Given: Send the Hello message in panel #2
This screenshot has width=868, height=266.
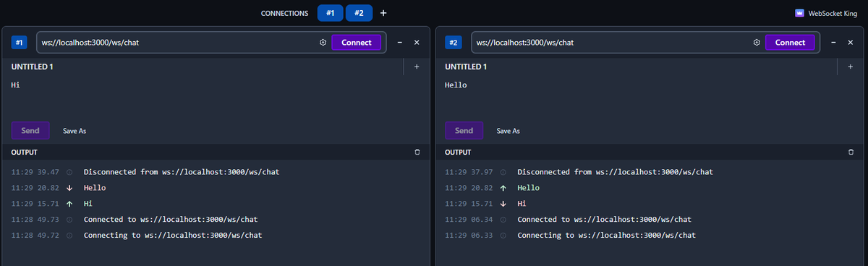Looking at the screenshot, I should [x=464, y=131].
